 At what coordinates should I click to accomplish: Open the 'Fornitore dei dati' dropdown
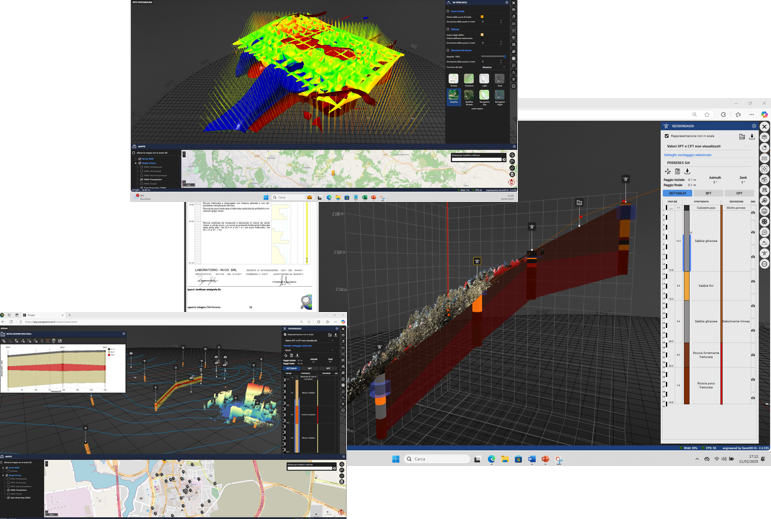coord(492,67)
